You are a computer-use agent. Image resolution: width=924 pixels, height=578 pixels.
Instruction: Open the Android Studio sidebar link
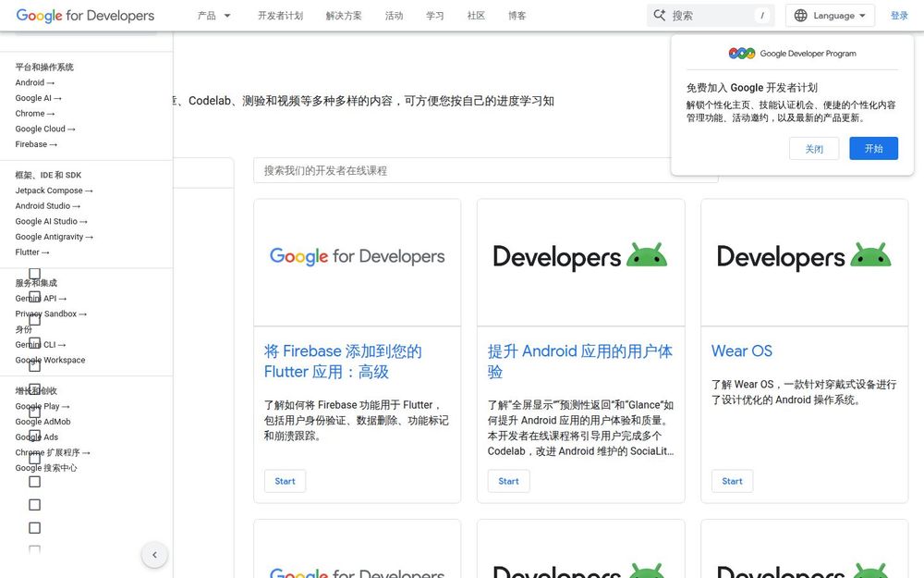[x=48, y=206]
